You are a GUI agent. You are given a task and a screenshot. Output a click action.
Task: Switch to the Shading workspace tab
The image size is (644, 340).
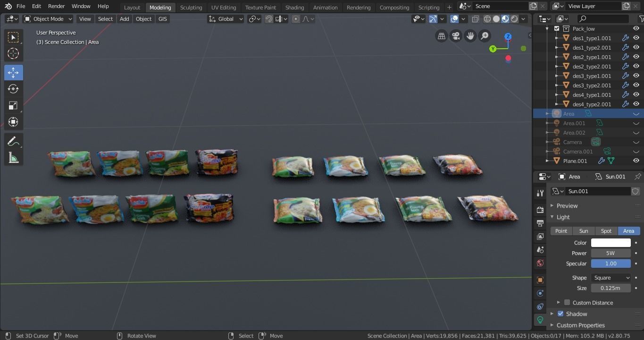294,7
